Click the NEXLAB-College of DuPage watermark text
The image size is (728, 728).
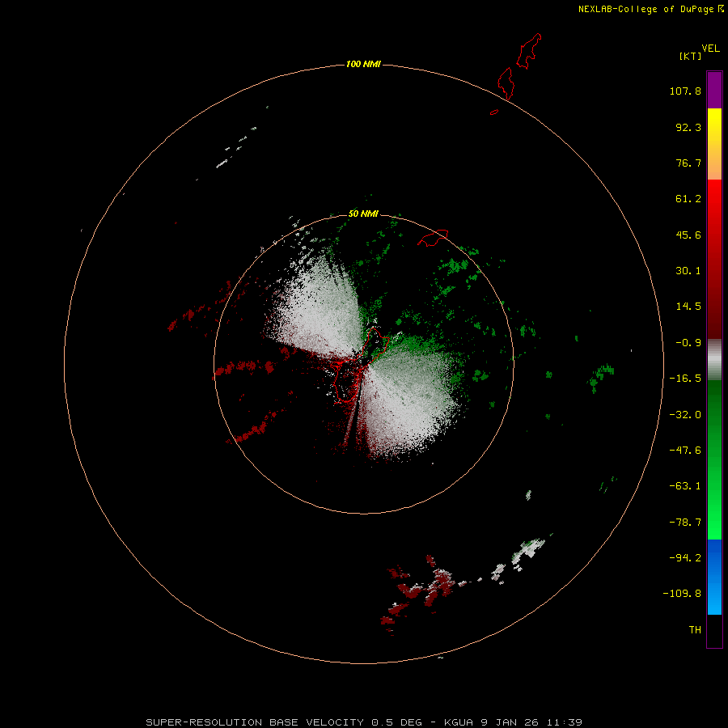tap(651, 9)
